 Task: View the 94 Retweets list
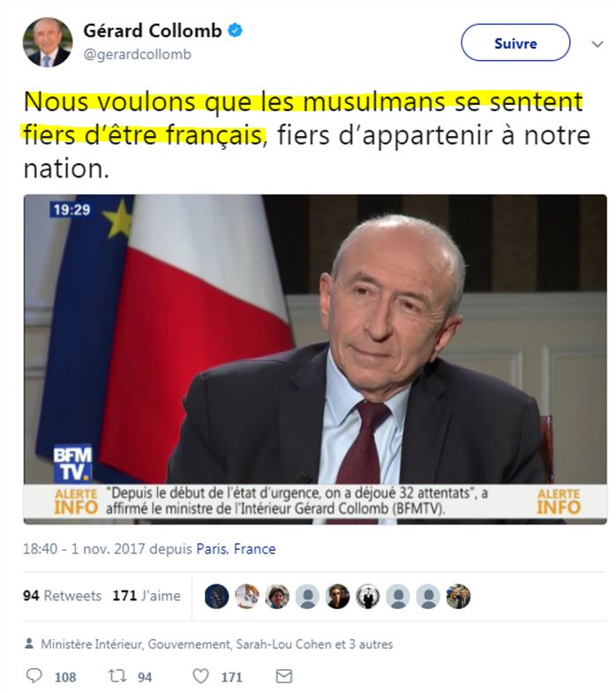(x=63, y=596)
